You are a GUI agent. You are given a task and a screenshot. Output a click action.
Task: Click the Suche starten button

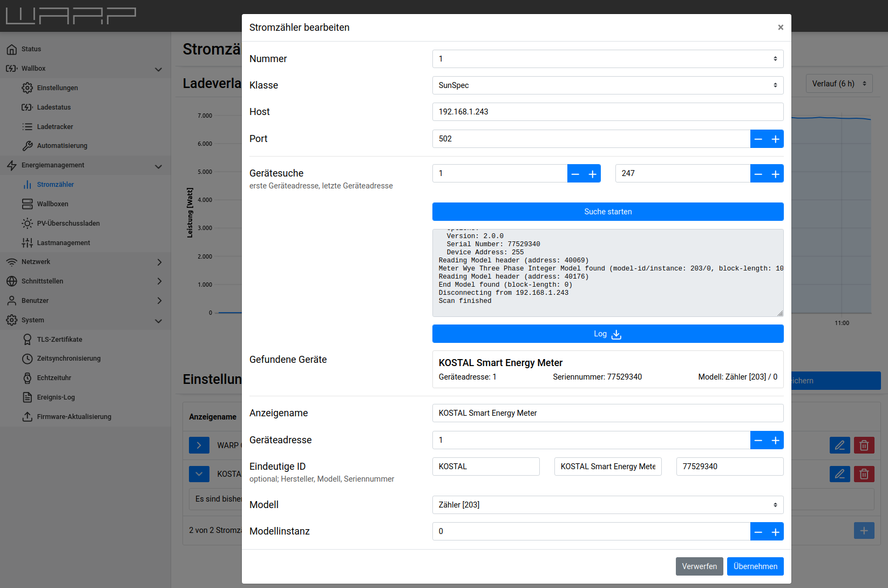607,212
